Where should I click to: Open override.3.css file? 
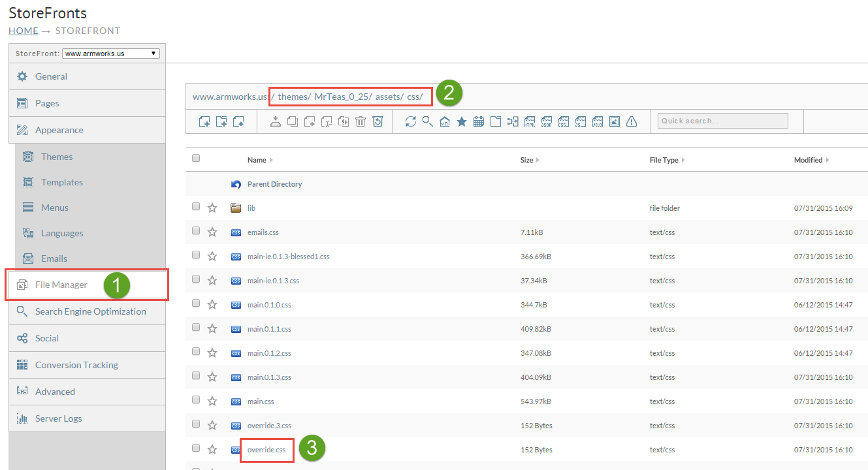(x=269, y=426)
